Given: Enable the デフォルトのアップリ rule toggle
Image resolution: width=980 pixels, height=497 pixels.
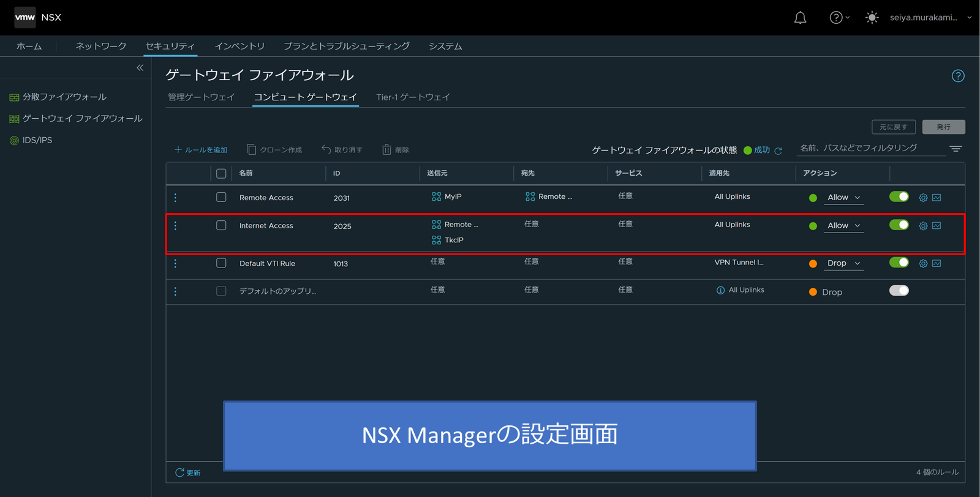Looking at the screenshot, I should pyautogui.click(x=899, y=290).
